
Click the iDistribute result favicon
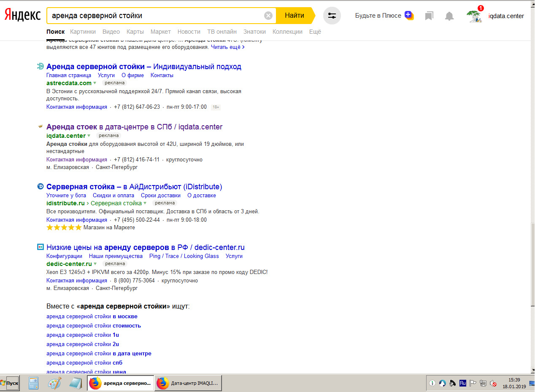click(40, 186)
